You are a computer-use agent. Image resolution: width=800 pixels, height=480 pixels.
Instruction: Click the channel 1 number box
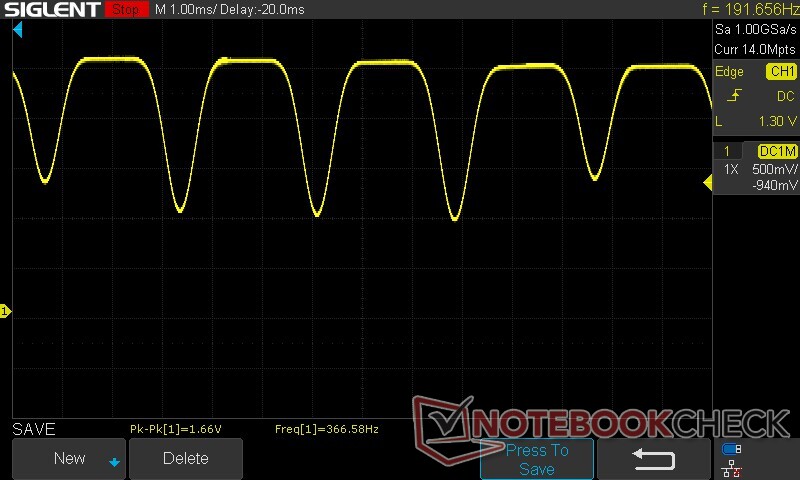click(727, 151)
